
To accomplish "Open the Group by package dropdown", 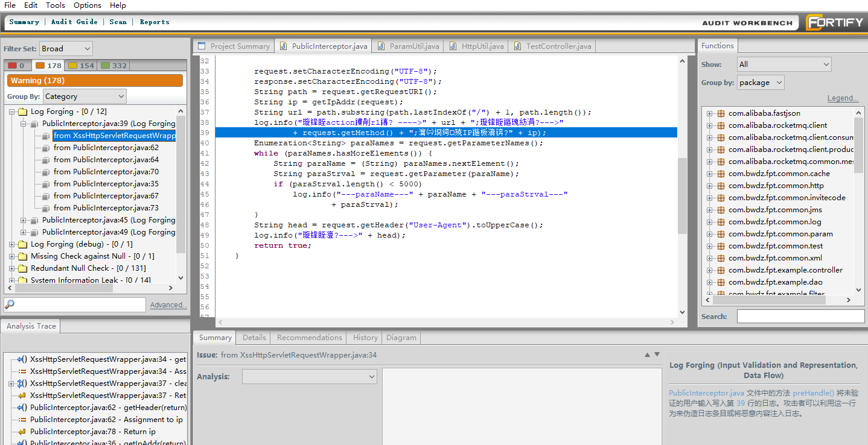I will 761,83.
